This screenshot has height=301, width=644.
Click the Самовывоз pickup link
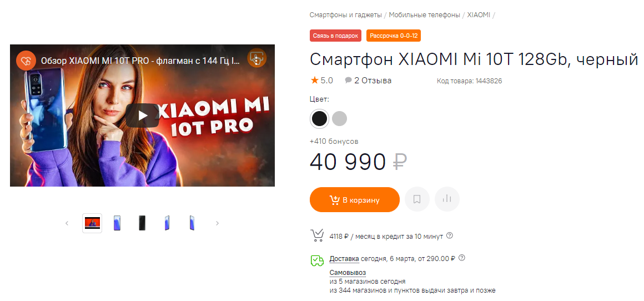click(x=348, y=273)
